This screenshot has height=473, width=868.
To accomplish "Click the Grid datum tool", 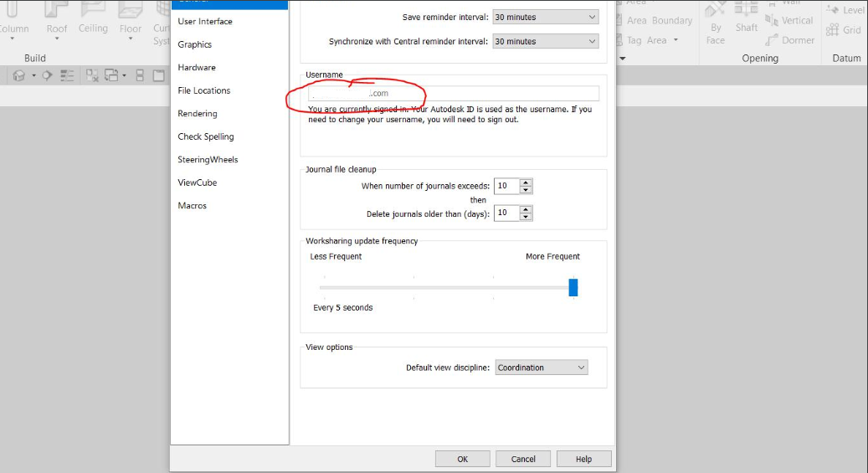I will 844,30.
